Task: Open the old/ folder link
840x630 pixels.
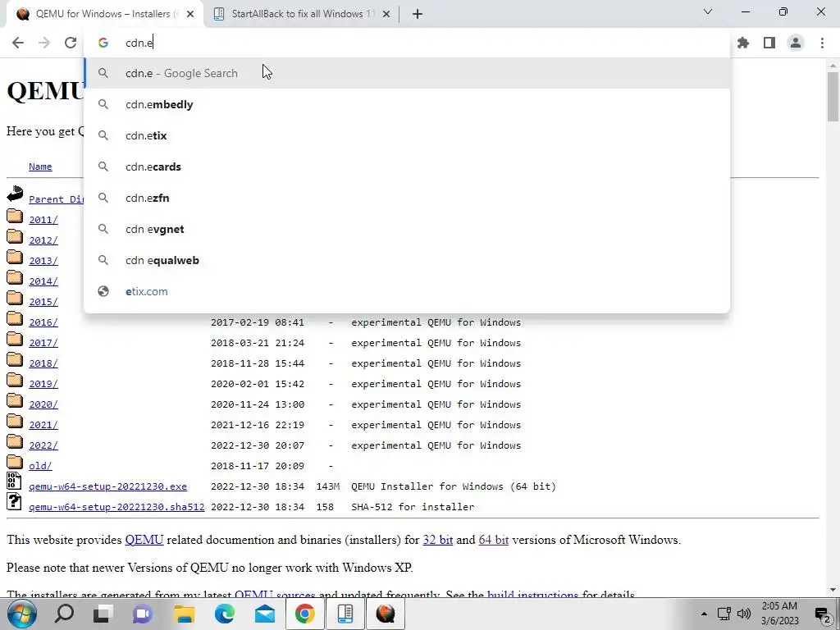Action: coord(40,466)
